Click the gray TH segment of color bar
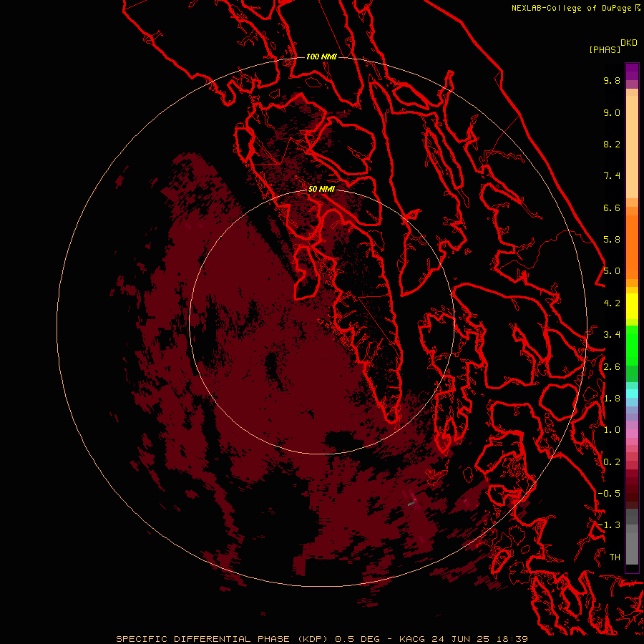644x644 pixels. pyautogui.click(x=632, y=548)
